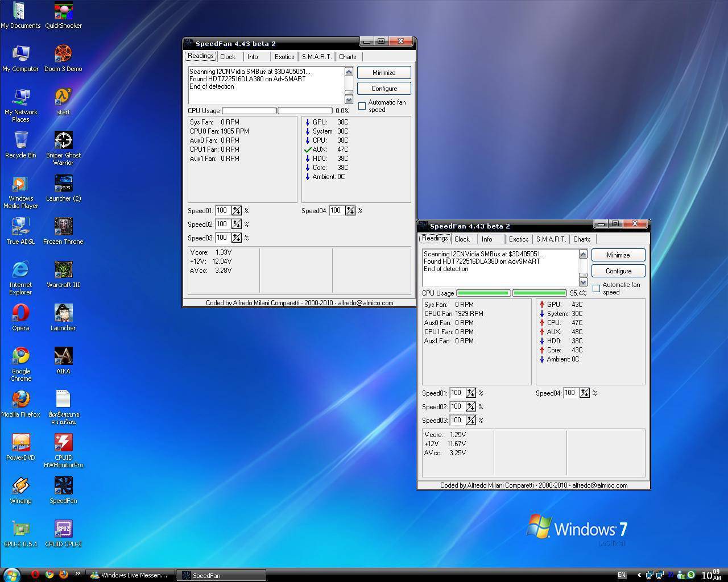
Task: Select the CPUID CPU-Z desktop icon
Action: [x=63, y=534]
